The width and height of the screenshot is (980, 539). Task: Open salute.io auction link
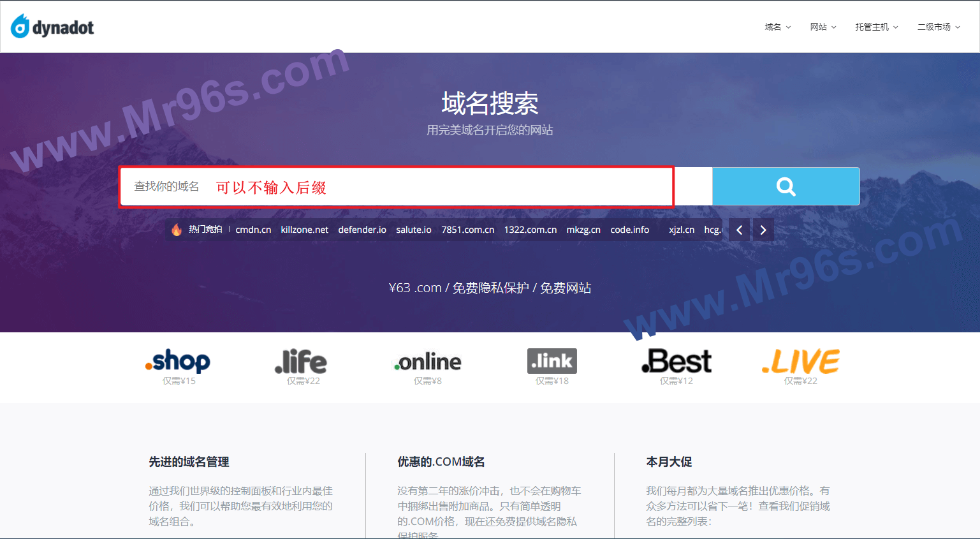(414, 230)
